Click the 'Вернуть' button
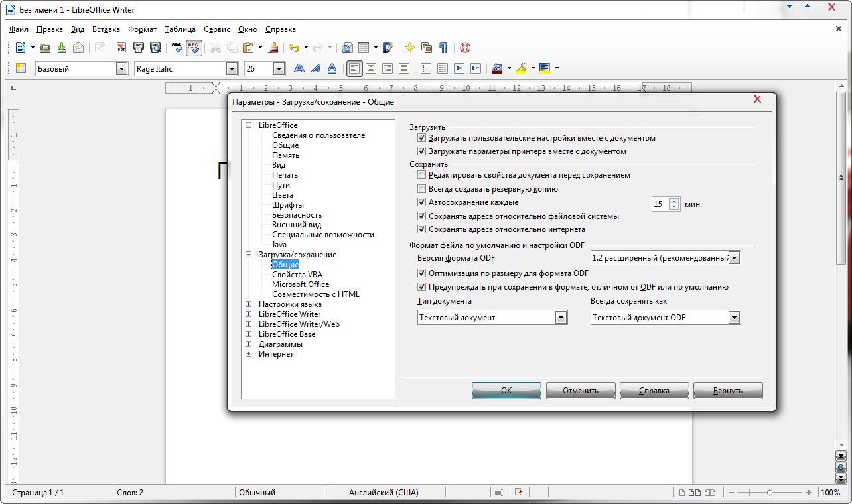Viewport: 852px width, 504px height. [x=728, y=391]
